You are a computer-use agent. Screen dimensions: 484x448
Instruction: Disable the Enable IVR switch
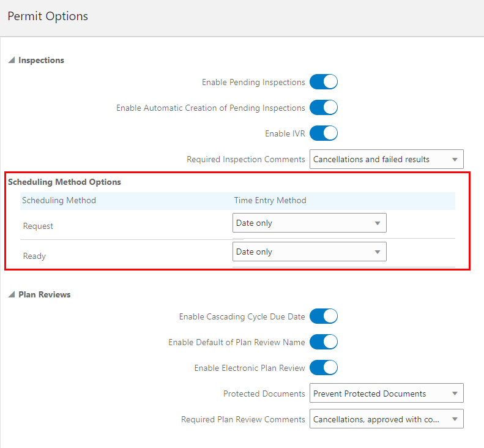(x=324, y=133)
